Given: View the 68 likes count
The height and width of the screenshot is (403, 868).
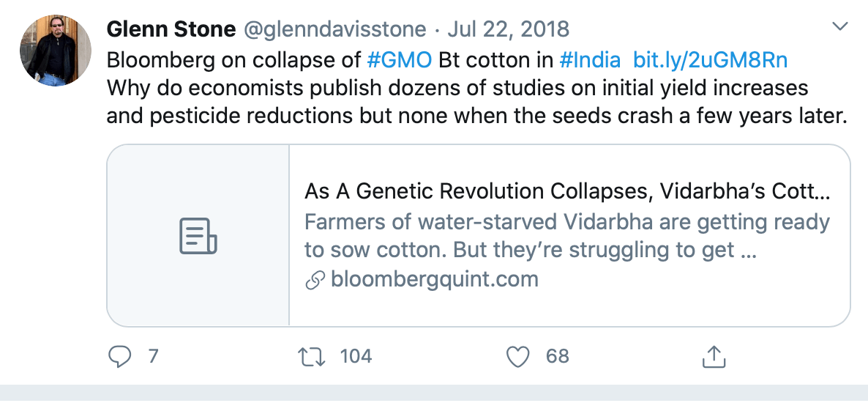Looking at the screenshot, I should pos(558,356).
